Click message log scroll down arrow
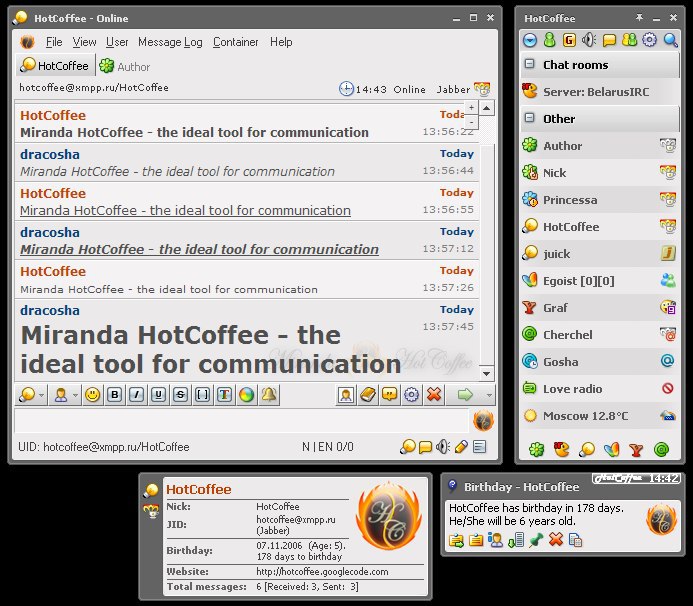The image size is (693, 606). coord(487,374)
